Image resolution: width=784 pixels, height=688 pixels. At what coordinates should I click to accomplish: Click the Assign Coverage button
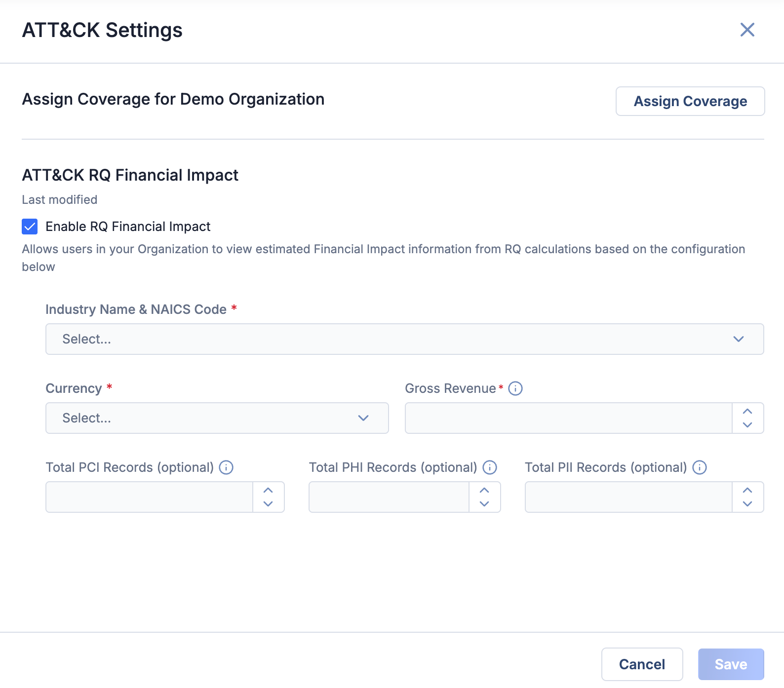(690, 101)
